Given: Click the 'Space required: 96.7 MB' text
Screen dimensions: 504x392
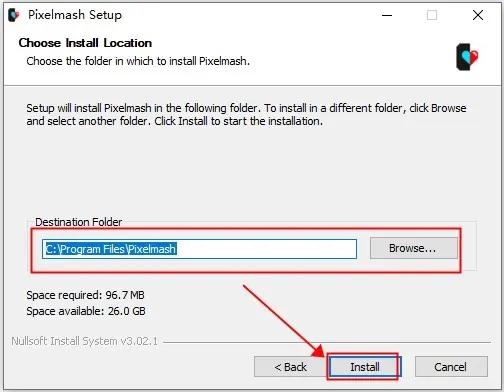Looking at the screenshot, I should point(85,295).
